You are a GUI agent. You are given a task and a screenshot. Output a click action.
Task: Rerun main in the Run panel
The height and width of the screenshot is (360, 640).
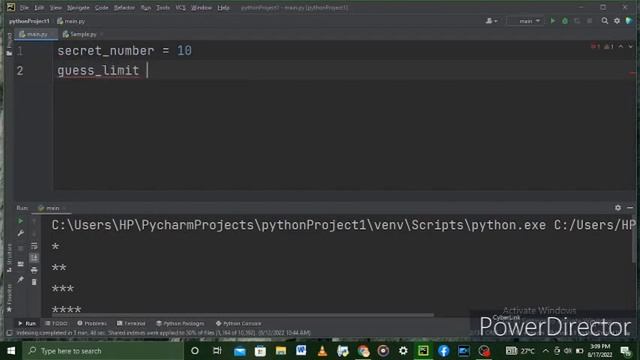pos(20,221)
